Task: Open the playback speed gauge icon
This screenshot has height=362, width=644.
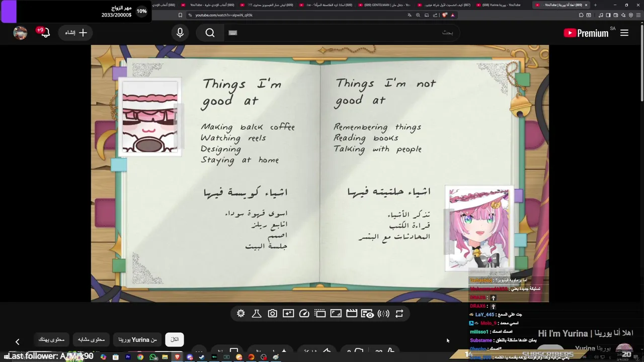Action: [304, 314]
